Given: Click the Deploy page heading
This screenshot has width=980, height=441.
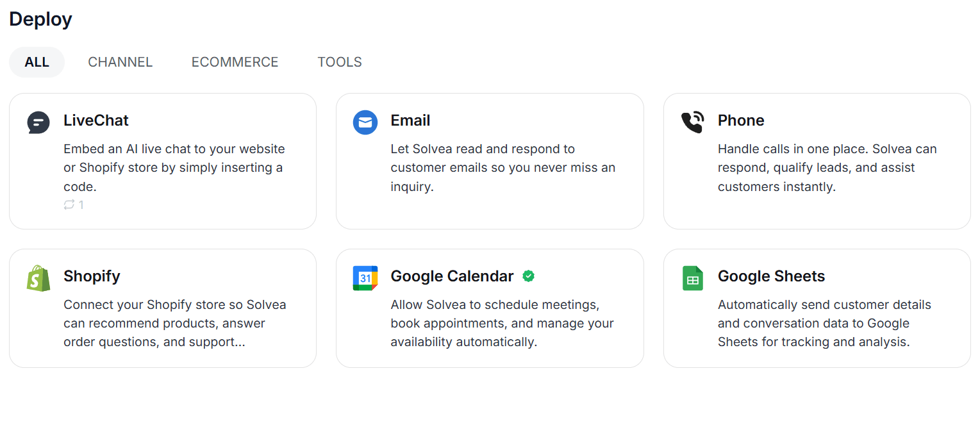Looking at the screenshot, I should pyautogui.click(x=40, y=19).
